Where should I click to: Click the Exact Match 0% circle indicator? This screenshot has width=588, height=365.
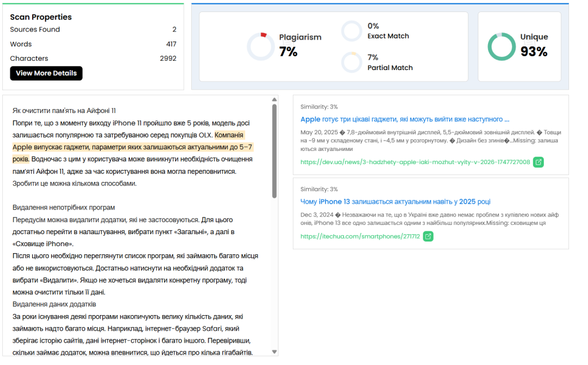[351, 31]
